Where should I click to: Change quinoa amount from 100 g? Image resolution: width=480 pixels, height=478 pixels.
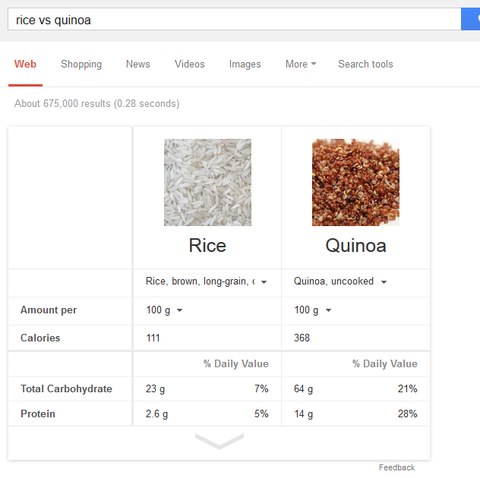point(313,310)
